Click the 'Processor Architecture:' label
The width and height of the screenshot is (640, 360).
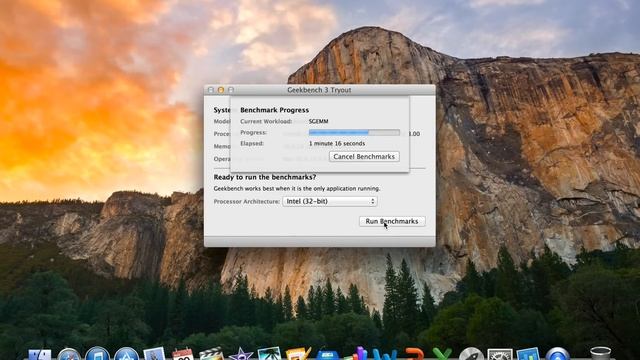tap(247, 202)
